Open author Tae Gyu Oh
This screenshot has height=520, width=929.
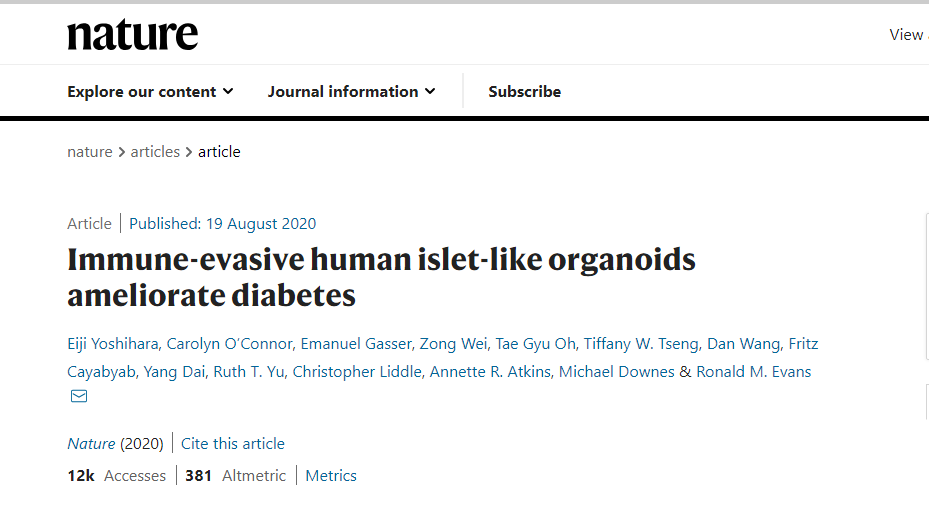click(x=536, y=344)
